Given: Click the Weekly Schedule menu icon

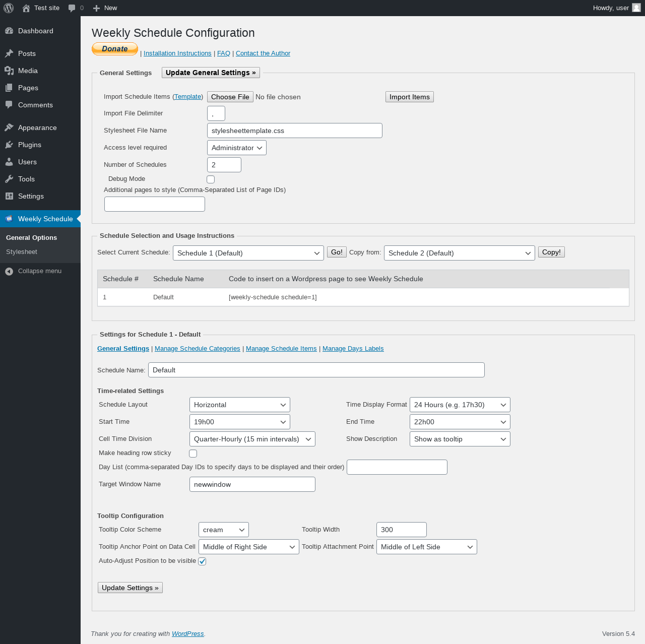Looking at the screenshot, I should click(x=9, y=219).
